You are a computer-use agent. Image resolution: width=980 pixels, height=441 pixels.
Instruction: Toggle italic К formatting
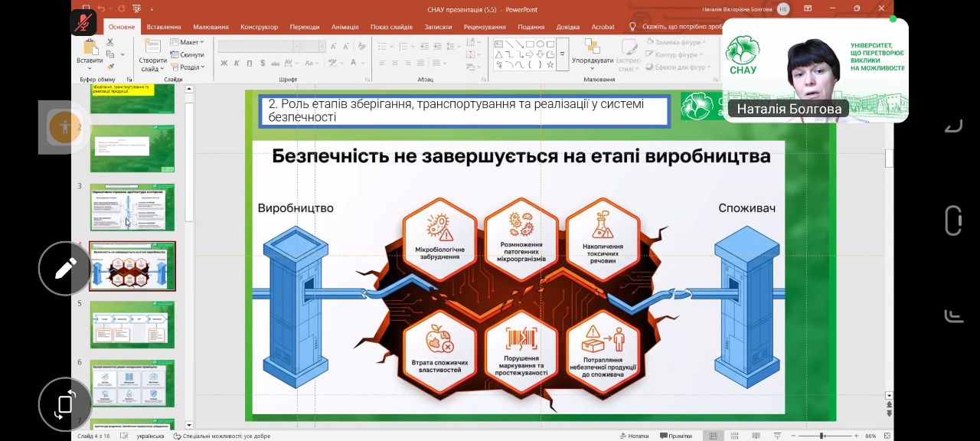[x=237, y=64]
